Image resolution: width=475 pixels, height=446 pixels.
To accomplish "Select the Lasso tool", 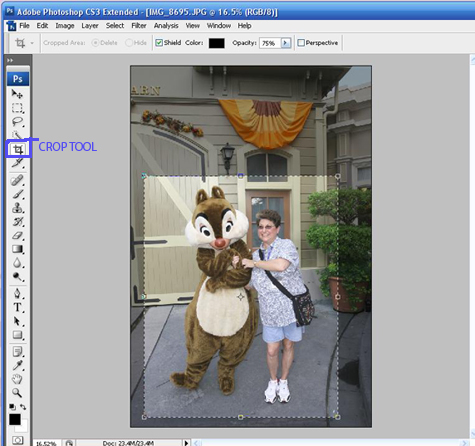I will click(17, 122).
